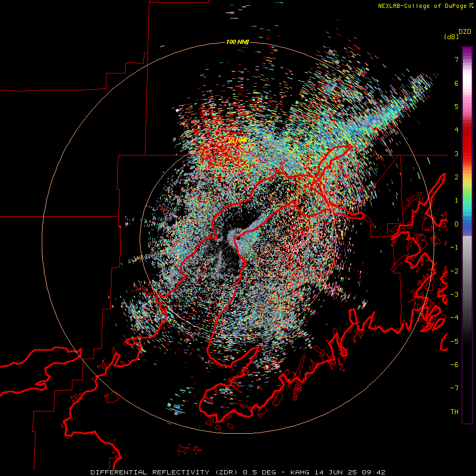The image size is (476, 476).
Task: Click the 3 value on the color scale
Action: pyautogui.click(x=456, y=153)
